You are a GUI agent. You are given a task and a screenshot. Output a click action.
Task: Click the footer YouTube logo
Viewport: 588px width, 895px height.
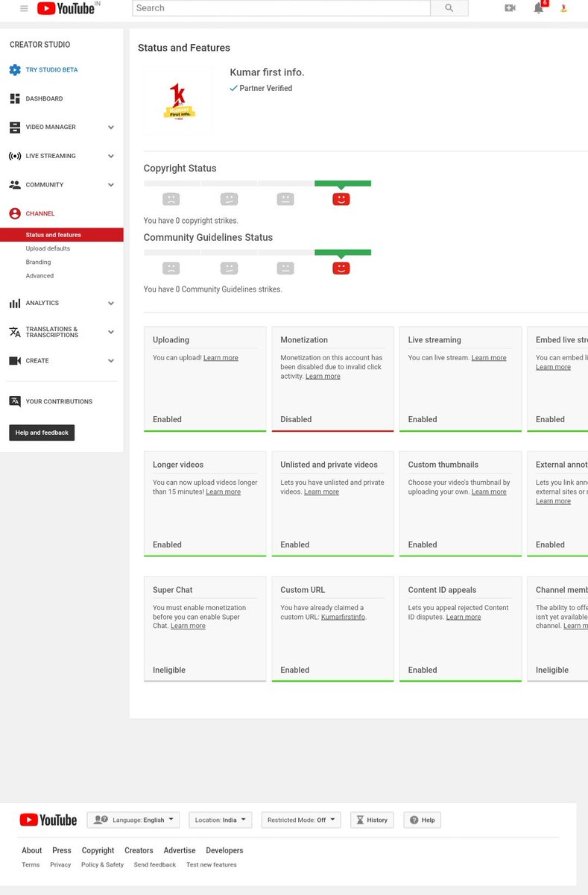tap(48, 820)
